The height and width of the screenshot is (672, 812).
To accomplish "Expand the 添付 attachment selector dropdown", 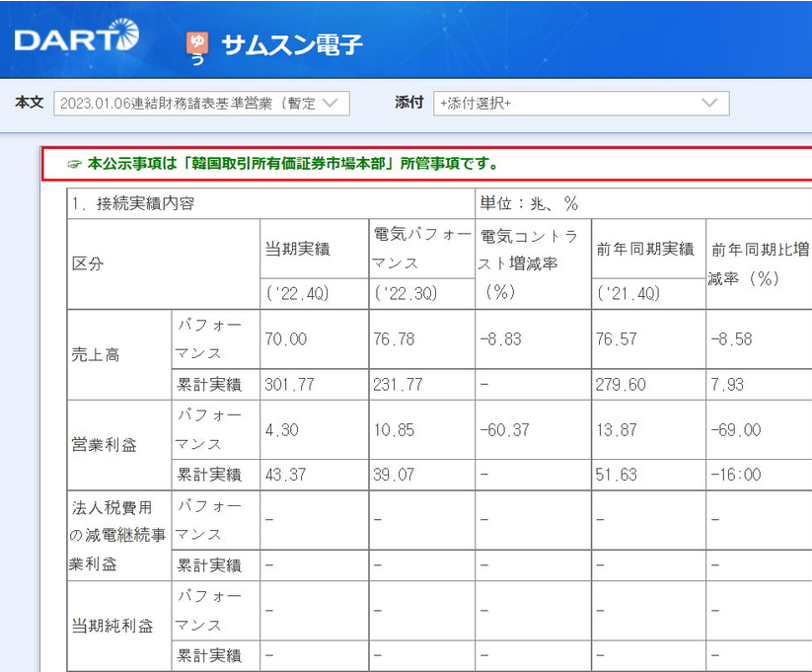I will pos(580,104).
